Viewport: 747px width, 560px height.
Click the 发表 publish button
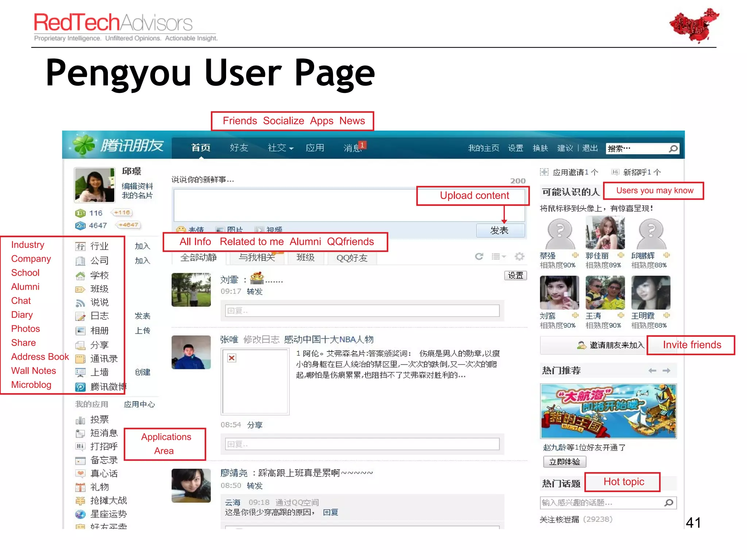click(500, 230)
